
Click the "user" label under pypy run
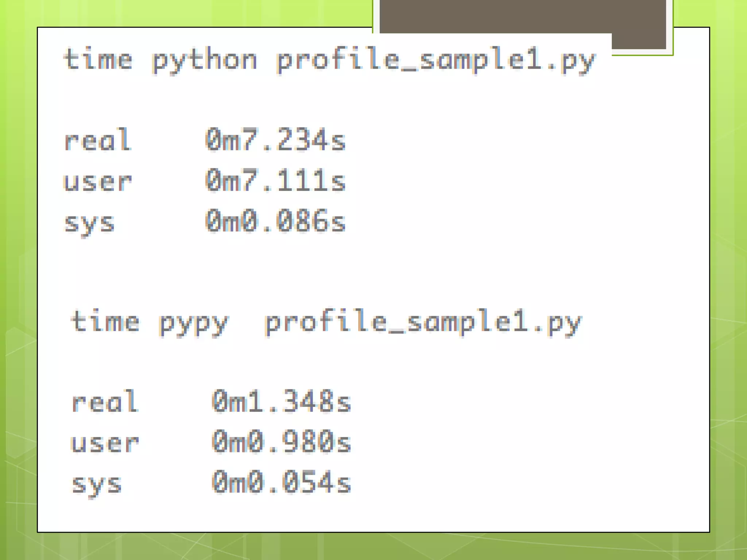coord(104,443)
